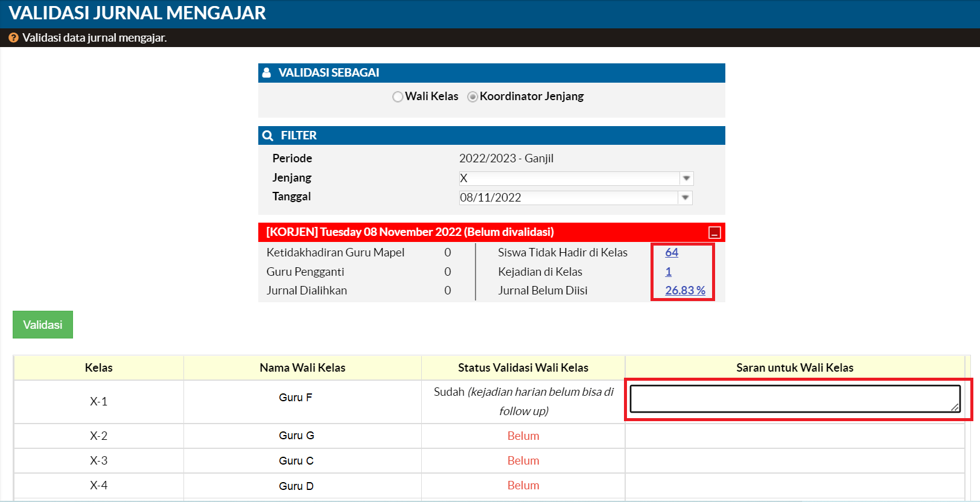Click the X-1 class cell
Screen dimensions: 980x502
[99, 402]
